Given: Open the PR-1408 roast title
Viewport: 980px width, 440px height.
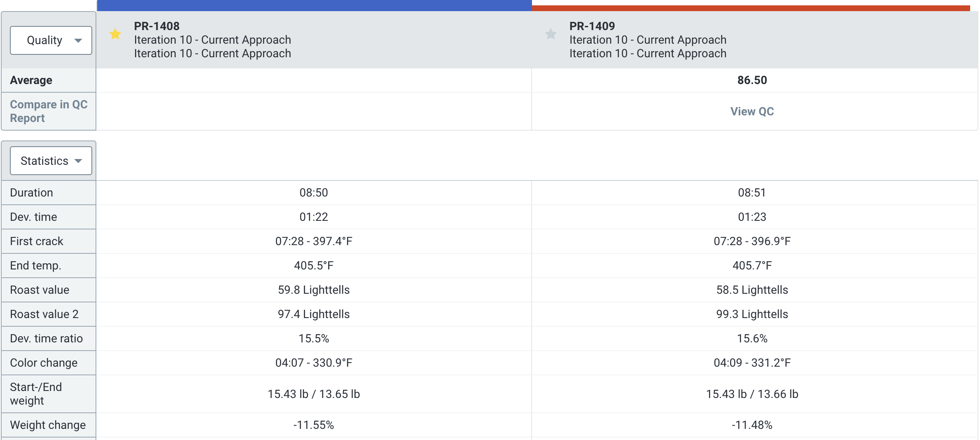Looking at the screenshot, I should [156, 26].
